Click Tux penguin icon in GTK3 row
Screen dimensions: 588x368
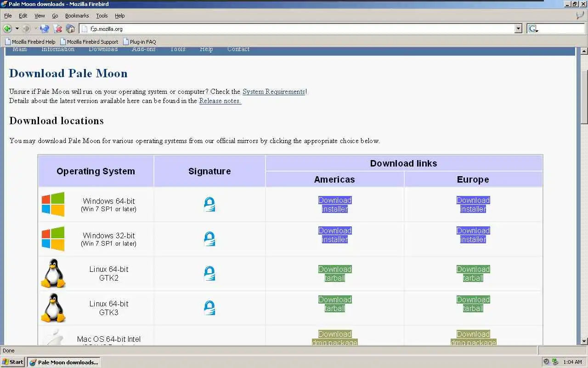pyautogui.click(x=53, y=308)
